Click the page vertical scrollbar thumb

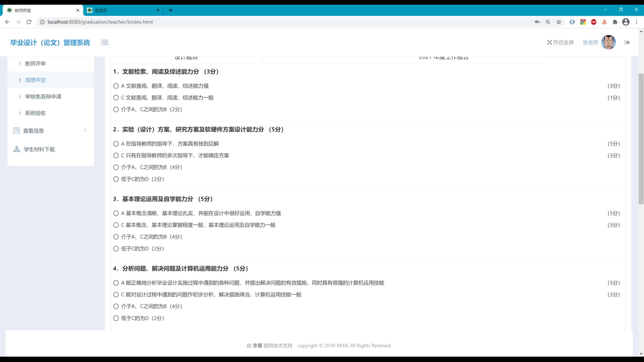point(641,139)
